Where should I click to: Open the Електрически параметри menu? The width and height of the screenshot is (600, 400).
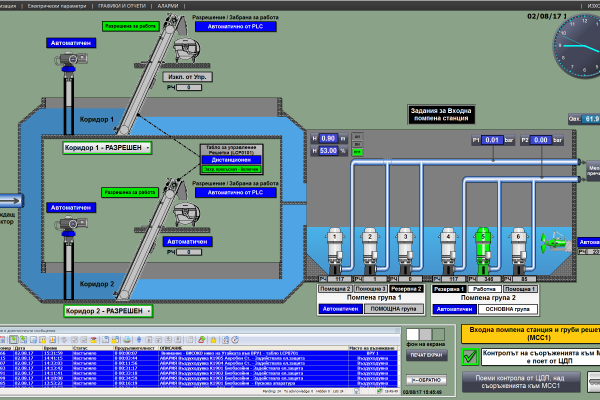point(57,6)
